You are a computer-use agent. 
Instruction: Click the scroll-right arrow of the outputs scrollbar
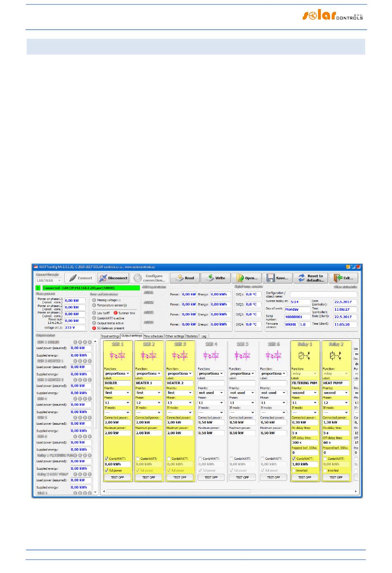pos(356,491)
